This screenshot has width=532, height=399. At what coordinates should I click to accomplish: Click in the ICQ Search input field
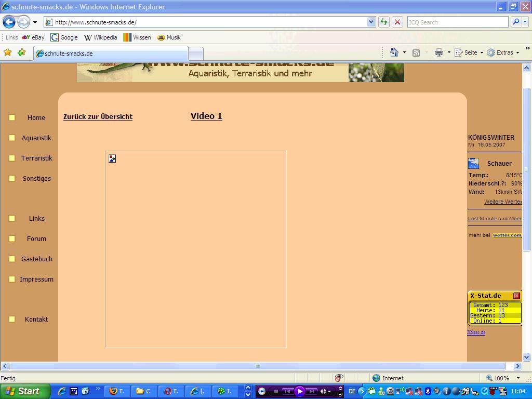click(x=457, y=22)
